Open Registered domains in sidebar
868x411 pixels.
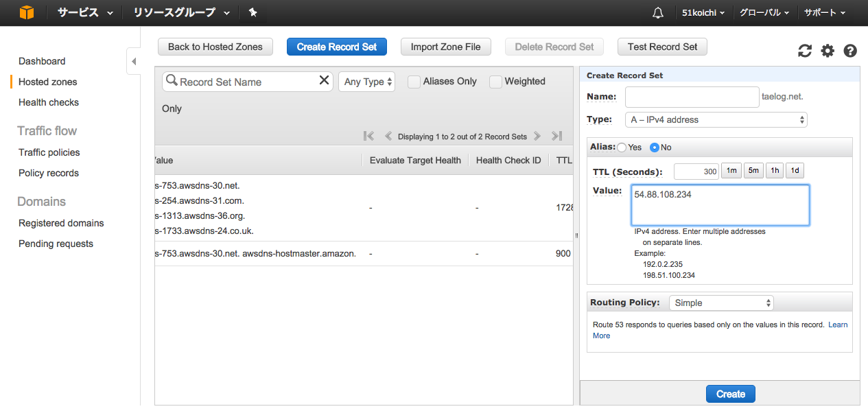(61, 223)
